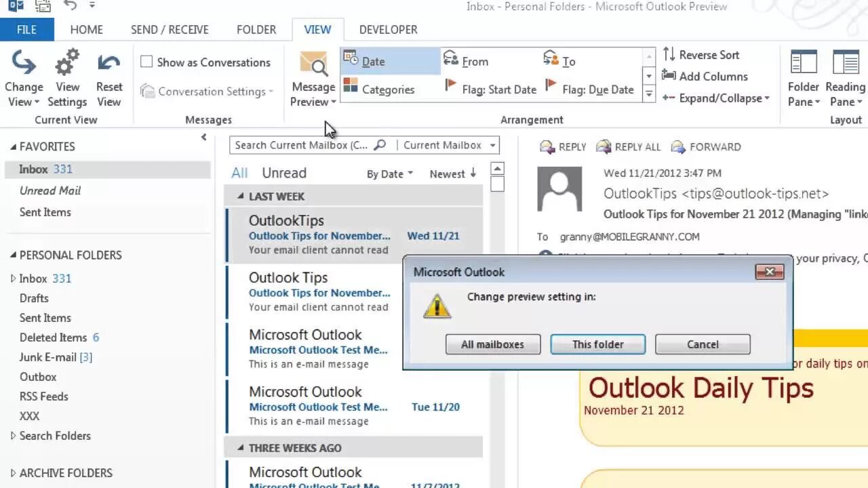Viewport: 868px width, 488px height.
Task: Open the customize quick access toolbar arrow
Action: (x=92, y=5)
